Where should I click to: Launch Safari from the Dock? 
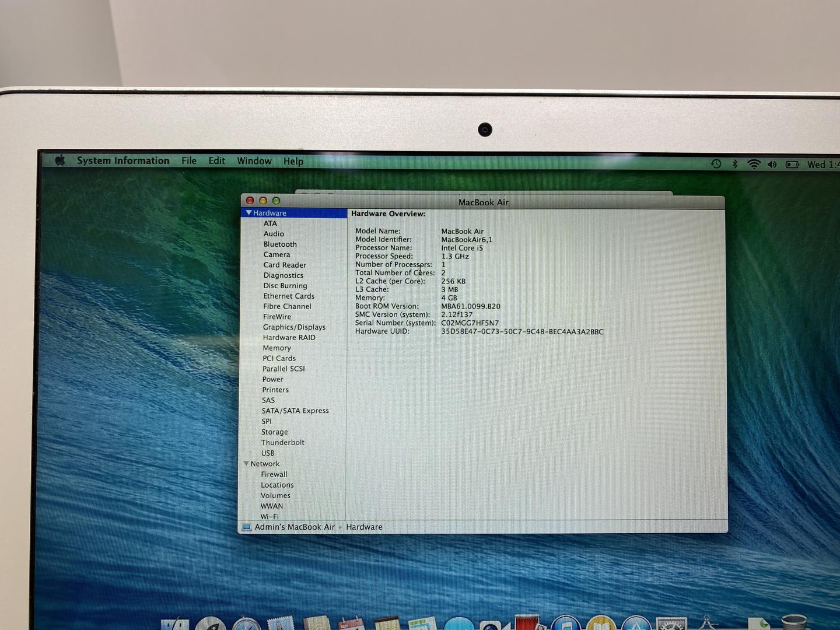coord(247,625)
